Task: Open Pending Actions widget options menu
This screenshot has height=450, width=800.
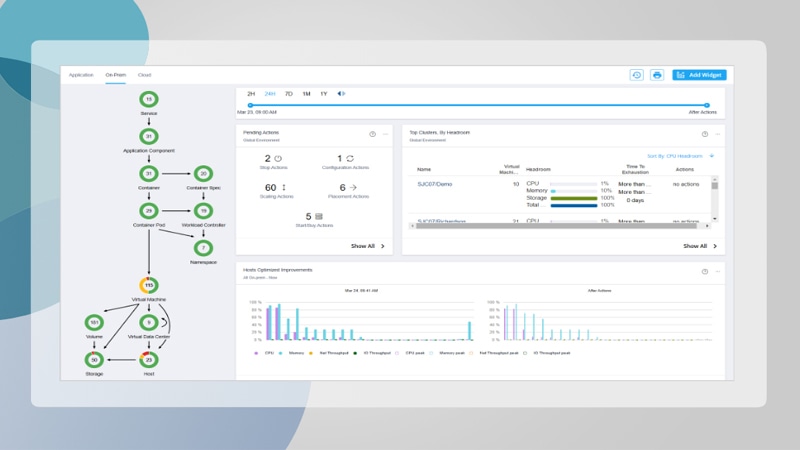Action: point(385,134)
